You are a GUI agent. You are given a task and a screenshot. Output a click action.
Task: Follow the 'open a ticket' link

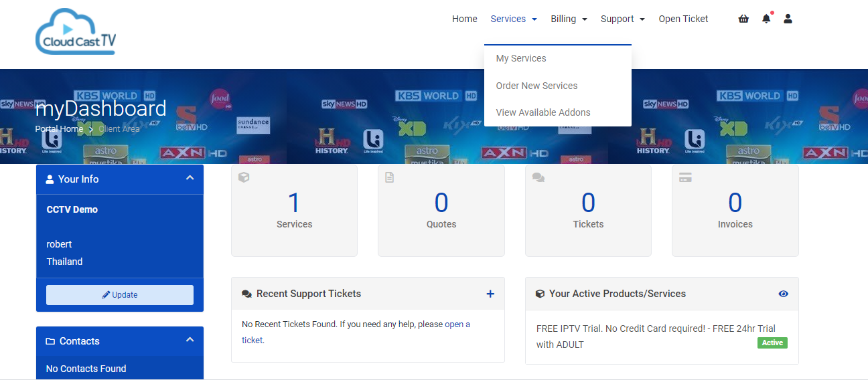click(356, 332)
